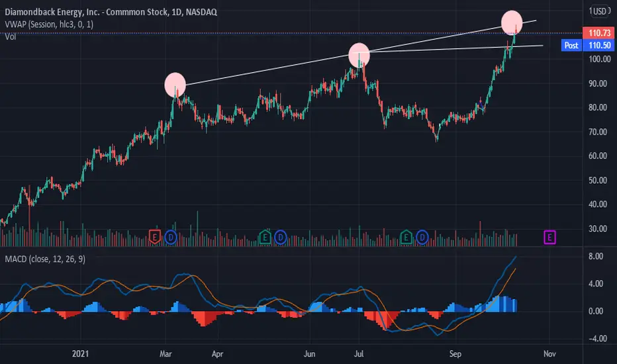Click the Apr time axis label
The height and width of the screenshot is (364, 617).
pyautogui.click(x=218, y=354)
